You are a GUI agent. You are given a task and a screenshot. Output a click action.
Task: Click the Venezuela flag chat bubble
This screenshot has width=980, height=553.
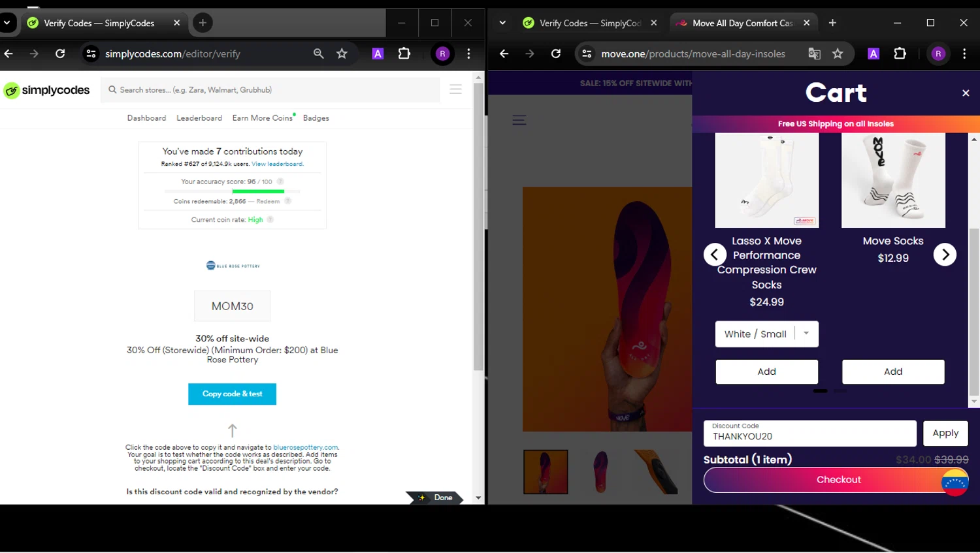(x=955, y=482)
